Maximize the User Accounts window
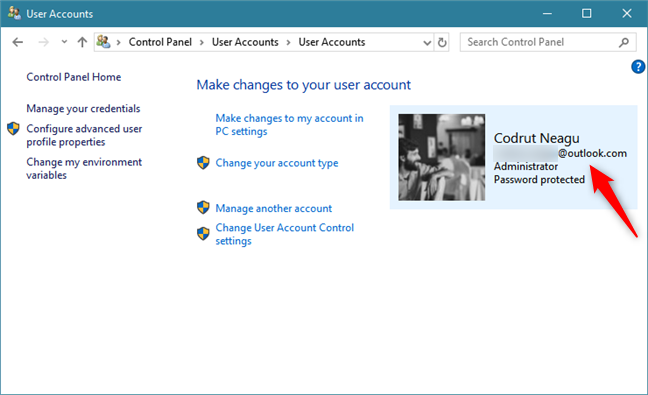The width and height of the screenshot is (648, 395). coord(586,14)
